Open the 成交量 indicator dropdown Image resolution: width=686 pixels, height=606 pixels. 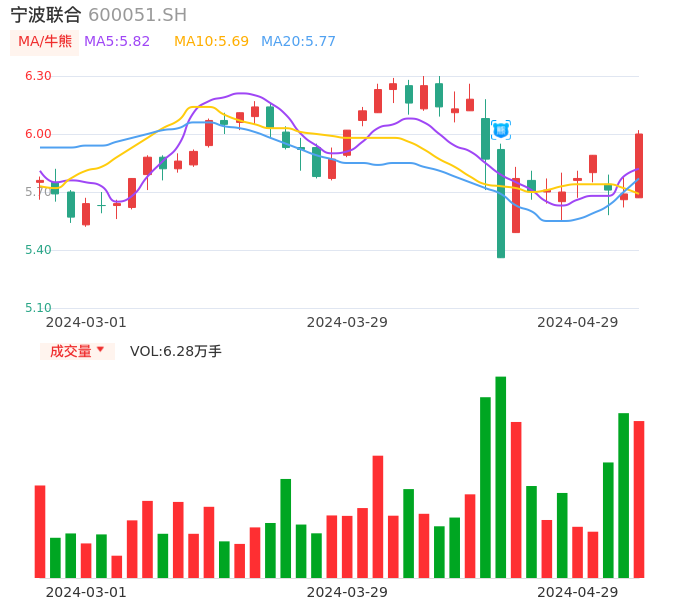(77, 351)
